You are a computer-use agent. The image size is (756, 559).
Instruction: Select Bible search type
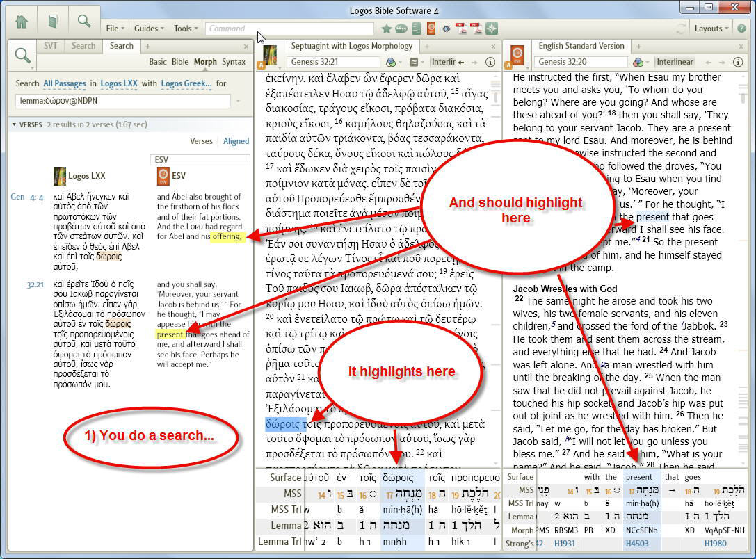(x=180, y=62)
